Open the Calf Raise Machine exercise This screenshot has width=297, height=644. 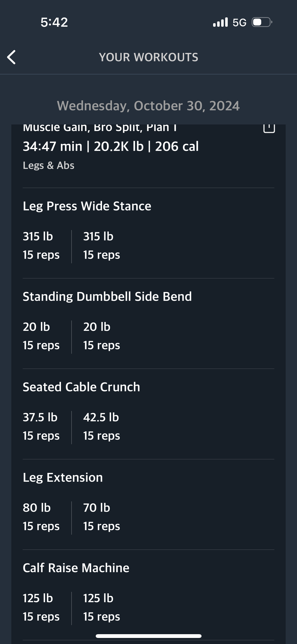(76, 568)
